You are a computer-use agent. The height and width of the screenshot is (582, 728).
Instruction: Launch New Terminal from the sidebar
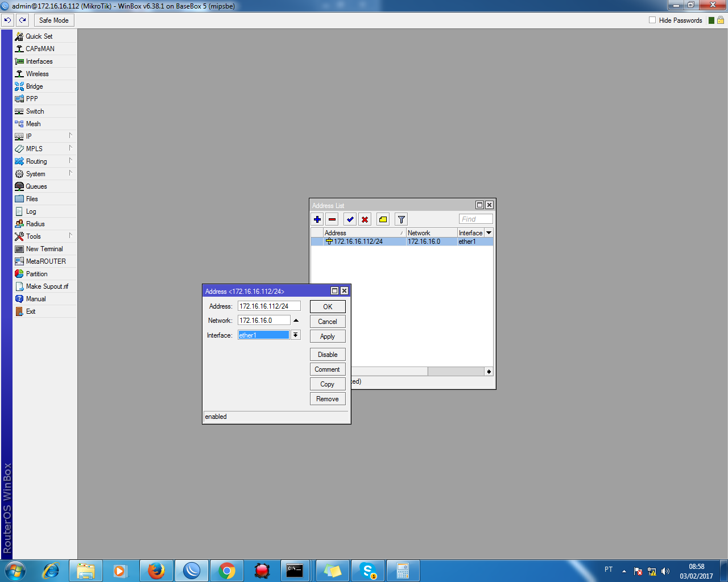point(45,249)
